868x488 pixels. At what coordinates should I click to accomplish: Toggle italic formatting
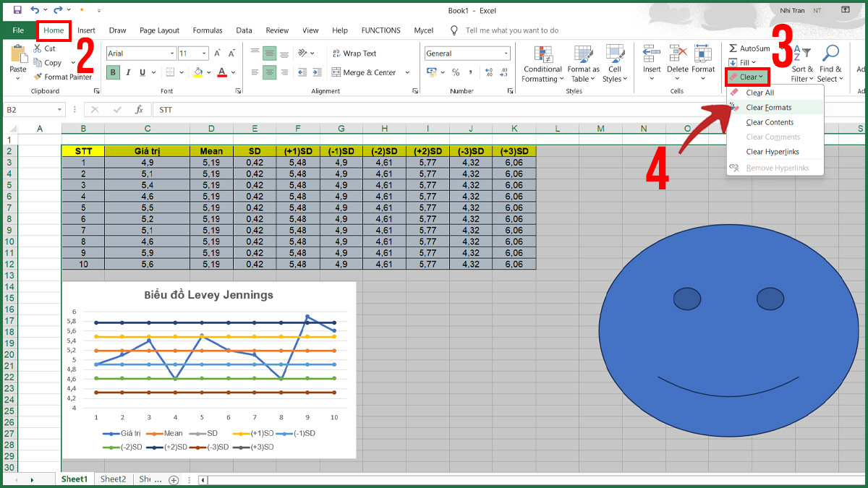coord(127,73)
